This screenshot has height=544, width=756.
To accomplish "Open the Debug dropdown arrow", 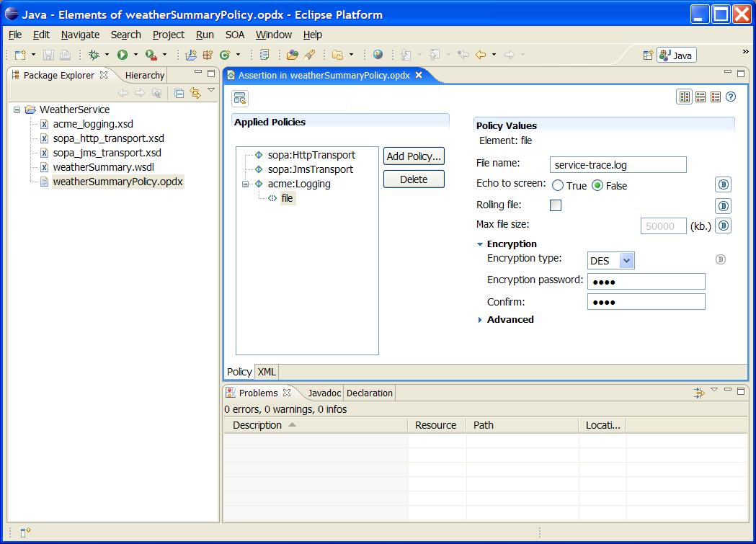I will (107, 55).
